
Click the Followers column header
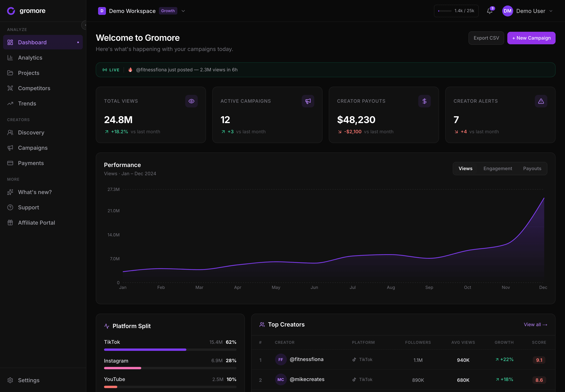point(418,342)
